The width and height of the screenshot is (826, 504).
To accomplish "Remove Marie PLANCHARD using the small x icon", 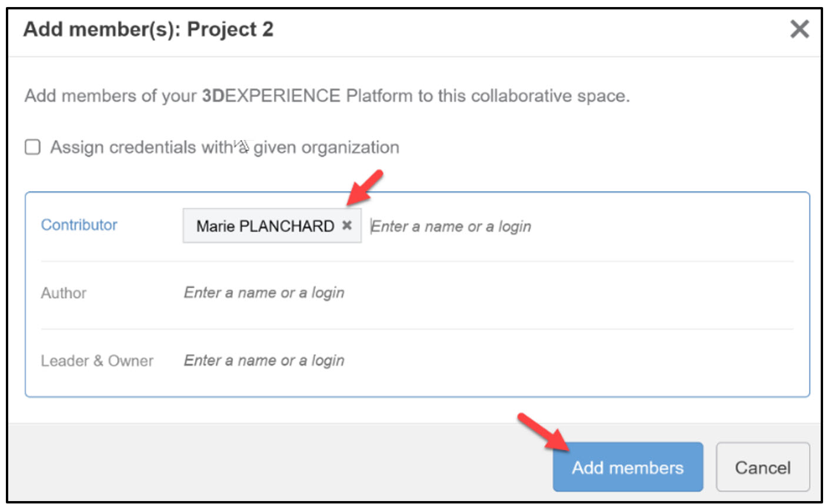I will (346, 225).
